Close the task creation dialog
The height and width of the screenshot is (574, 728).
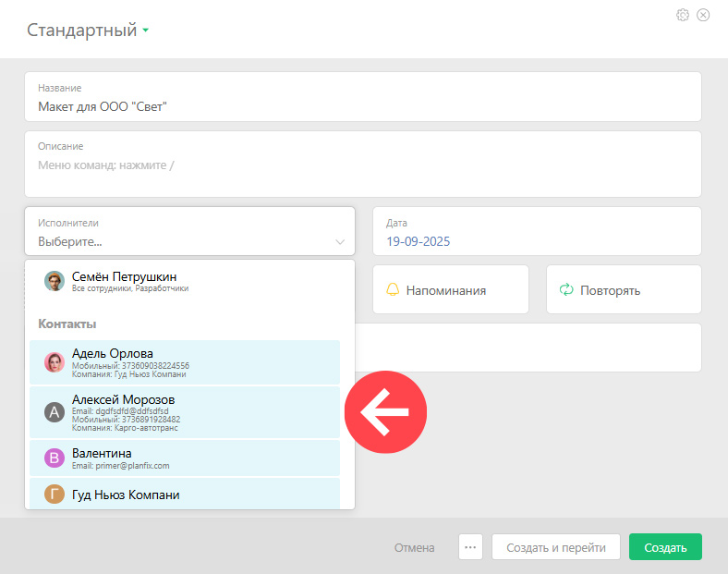pos(703,16)
